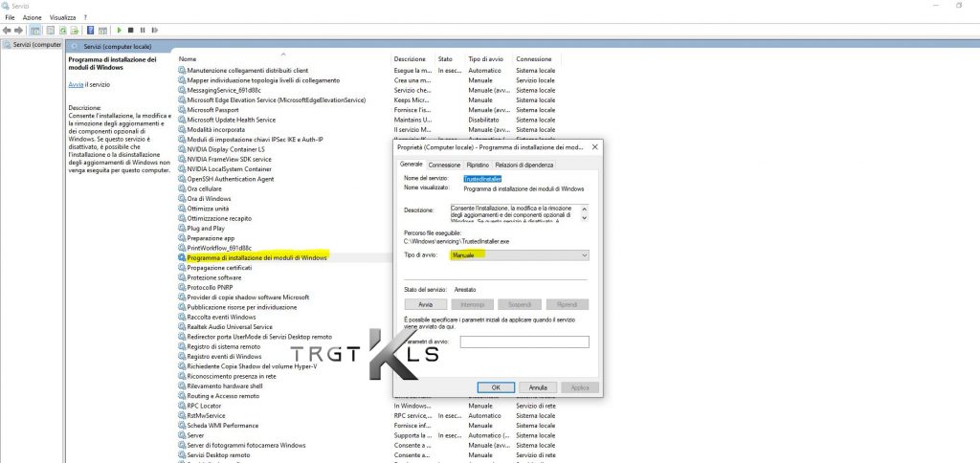Open the Tipo di avvio dropdown
This screenshot has height=463, width=980.
point(520,255)
